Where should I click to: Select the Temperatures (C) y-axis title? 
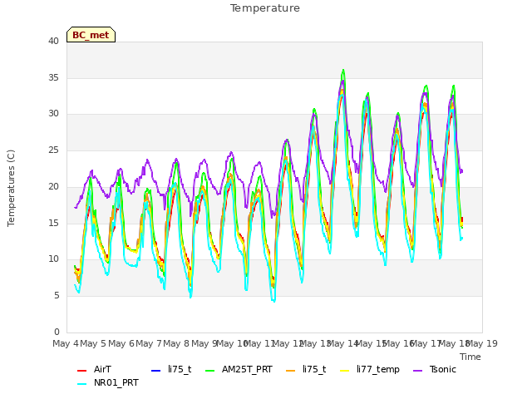(x=11, y=189)
